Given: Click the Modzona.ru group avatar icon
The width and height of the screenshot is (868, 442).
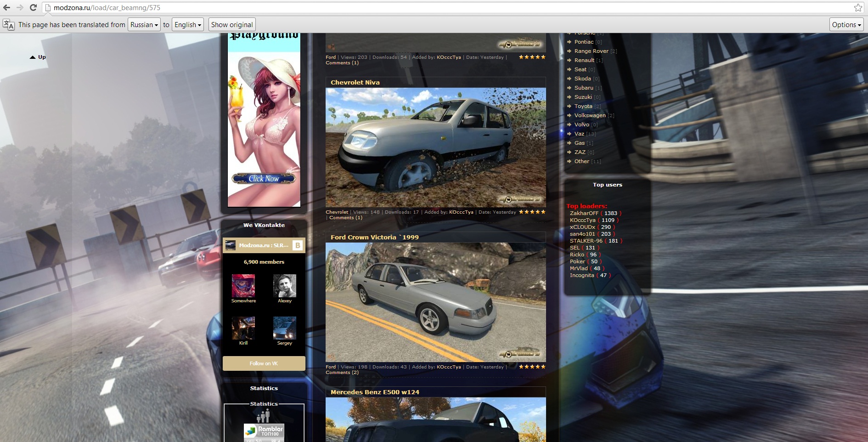Looking at the screenshot, I should 231,245.
